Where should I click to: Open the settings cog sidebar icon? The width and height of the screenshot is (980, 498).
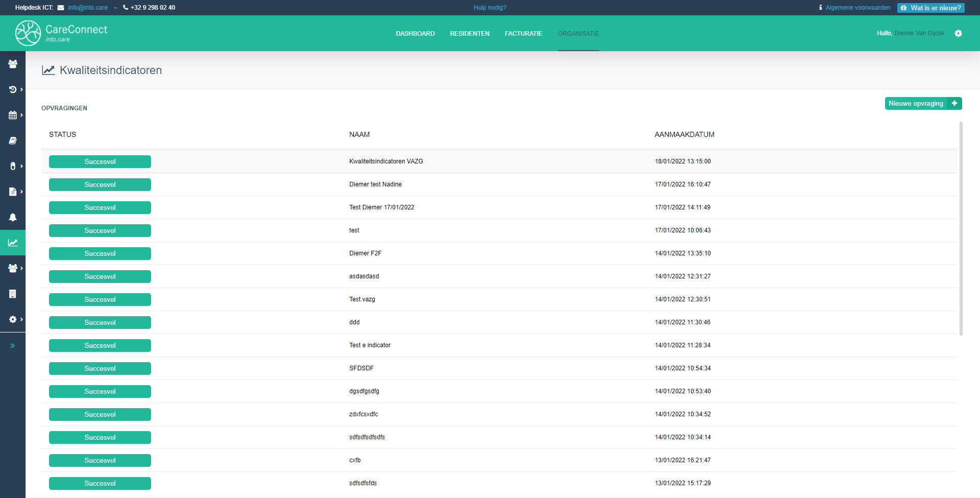pos(13,319)
